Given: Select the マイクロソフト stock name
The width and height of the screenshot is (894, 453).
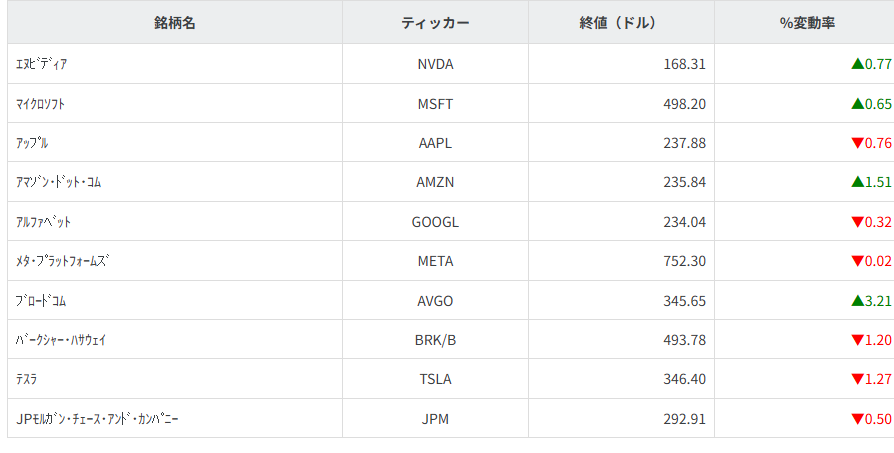Looking at the screenshot, I should (42, 103).
